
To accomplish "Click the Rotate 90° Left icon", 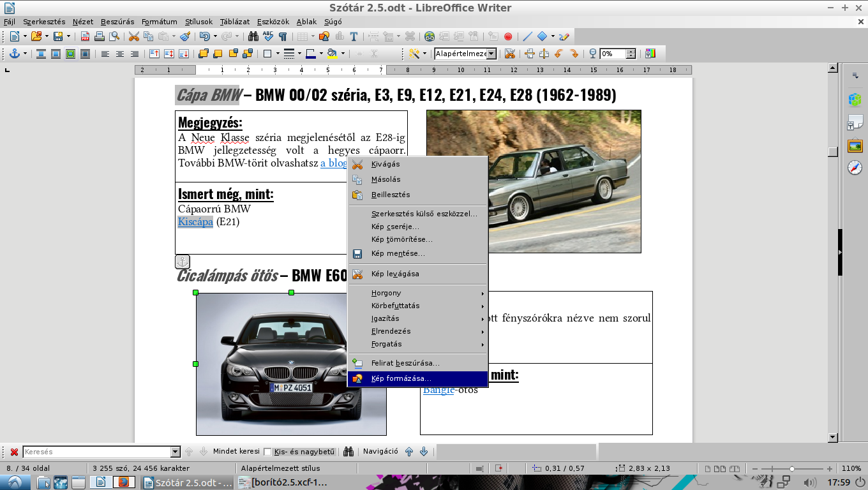I will click(x=558, y=54).
